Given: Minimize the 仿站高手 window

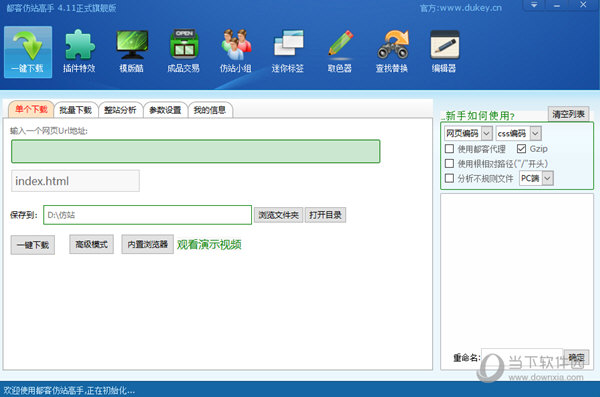Looking at the screenshot, I should (557, 5).
